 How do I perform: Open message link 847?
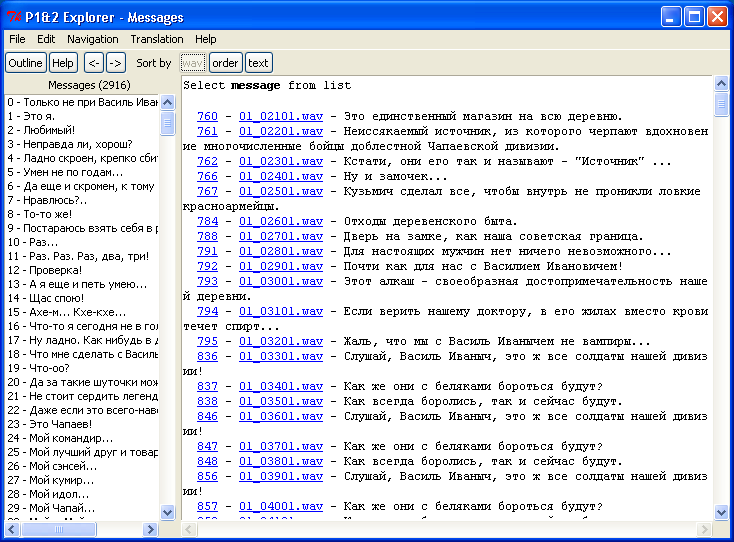point(207,446)
